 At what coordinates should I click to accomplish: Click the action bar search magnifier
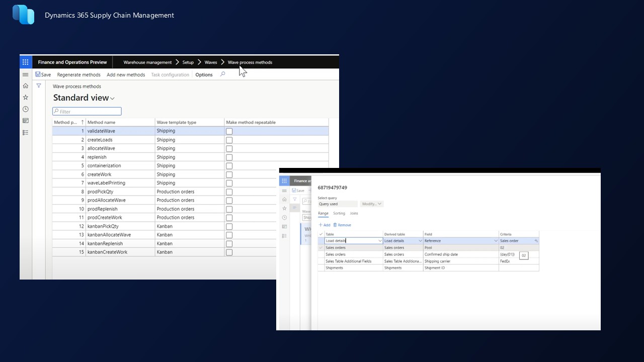point(223,74)
